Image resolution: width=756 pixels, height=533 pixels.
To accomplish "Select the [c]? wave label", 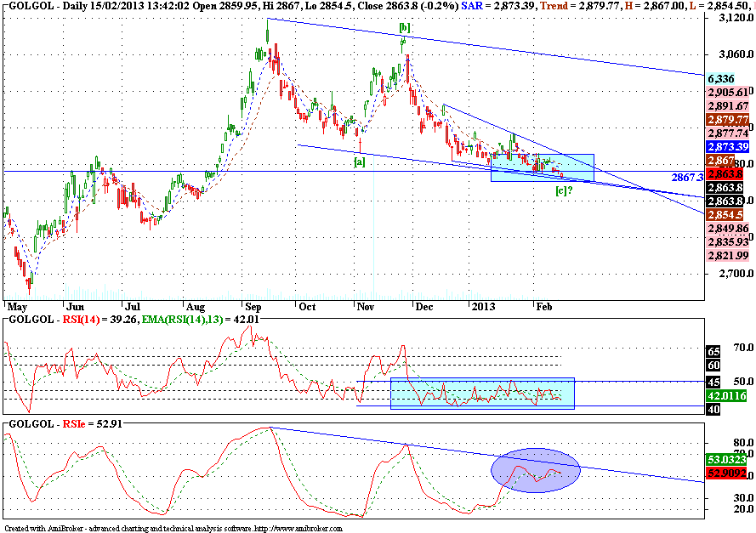I will coord(564,190).
